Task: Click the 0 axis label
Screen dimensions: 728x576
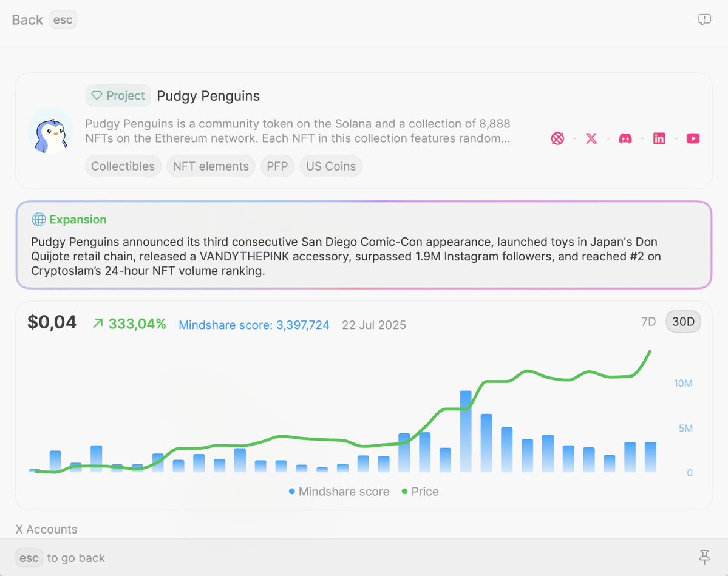Action: (x=690, y=473)
